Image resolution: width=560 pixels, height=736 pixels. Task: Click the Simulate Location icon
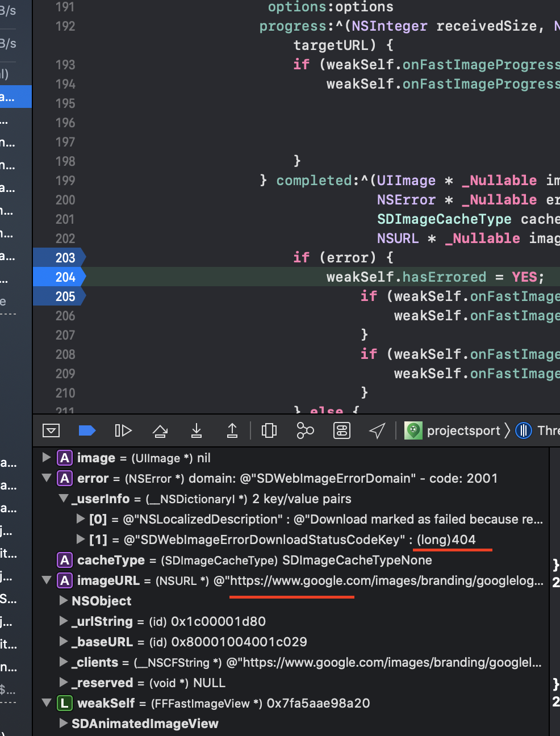coord(377,430)
